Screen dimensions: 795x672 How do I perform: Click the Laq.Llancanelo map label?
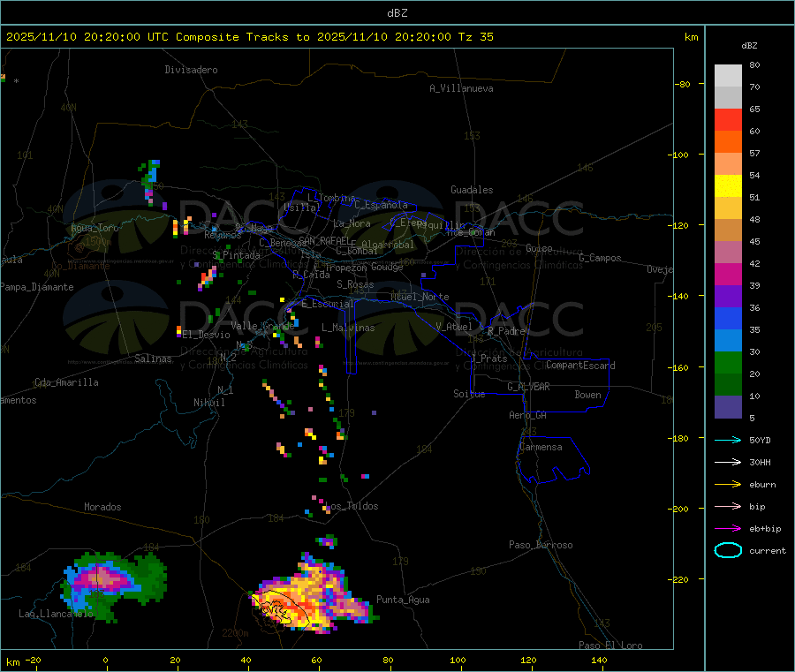[x=56, y=614]
